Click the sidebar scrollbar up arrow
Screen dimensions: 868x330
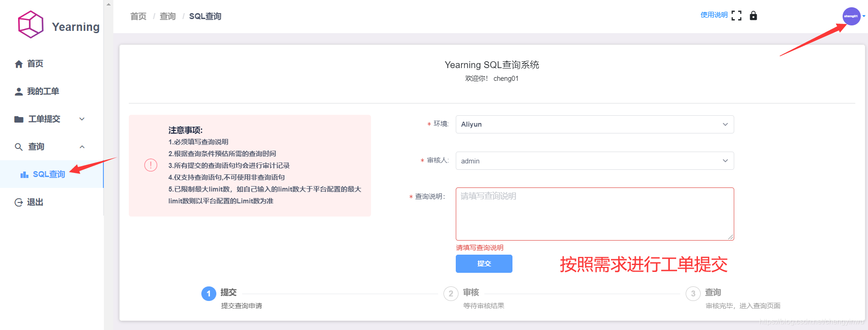pyautogui.click(x=108, y=4)
